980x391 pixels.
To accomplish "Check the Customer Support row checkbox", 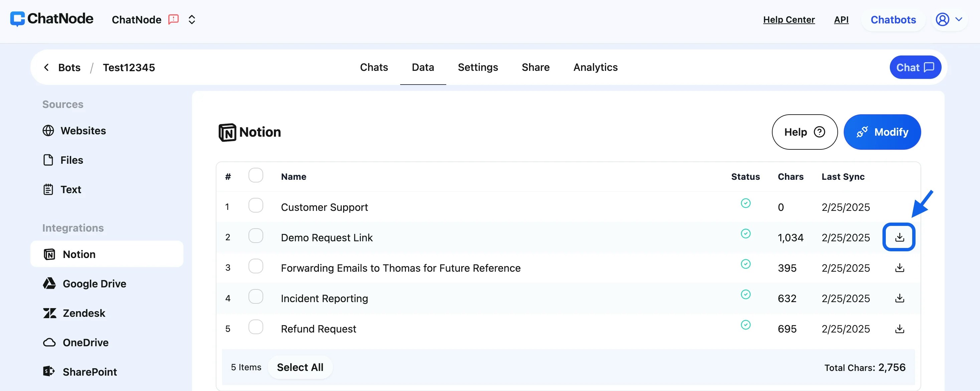I will click(256, 206).
